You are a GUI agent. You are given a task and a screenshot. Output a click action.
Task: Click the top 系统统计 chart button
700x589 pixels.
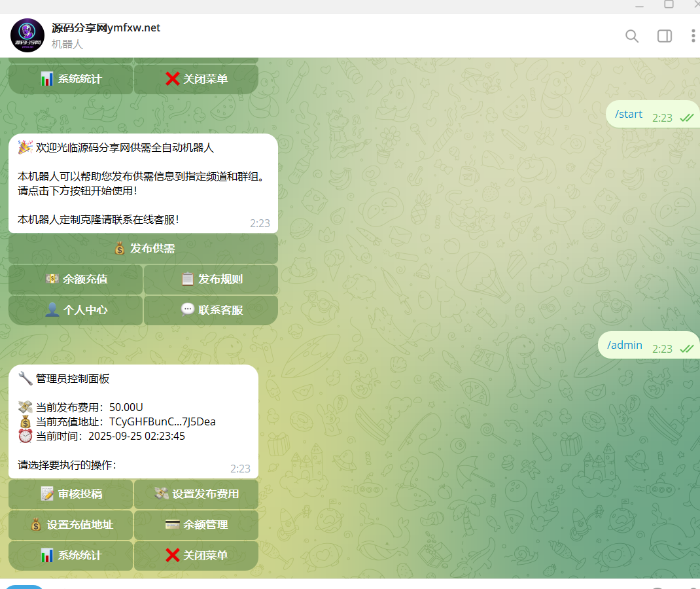[71, 79]
